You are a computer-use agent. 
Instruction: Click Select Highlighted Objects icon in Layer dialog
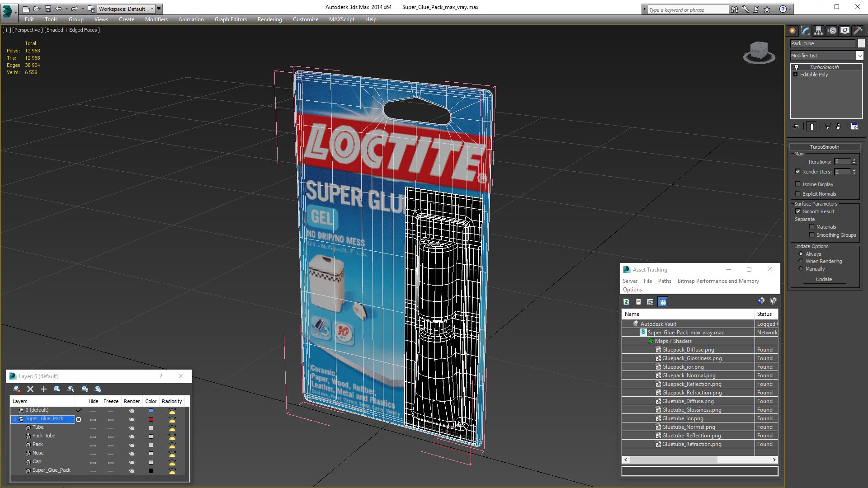click(57, 389)
